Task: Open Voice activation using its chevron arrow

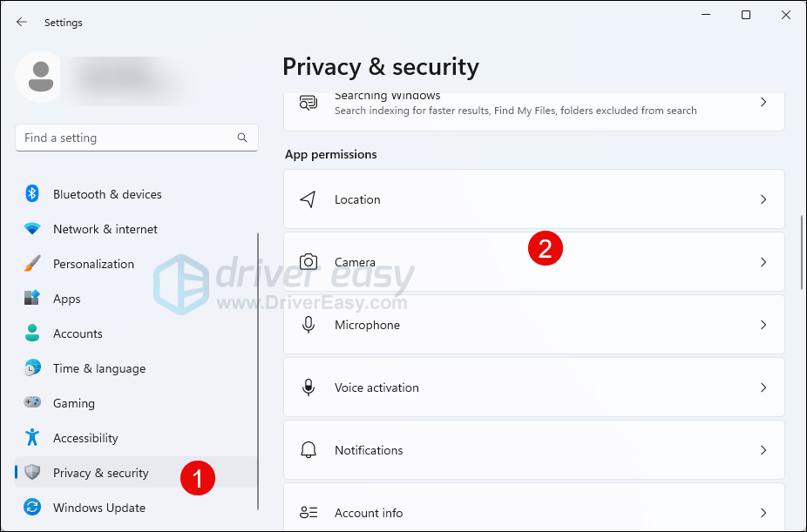Action: point(763,387)
